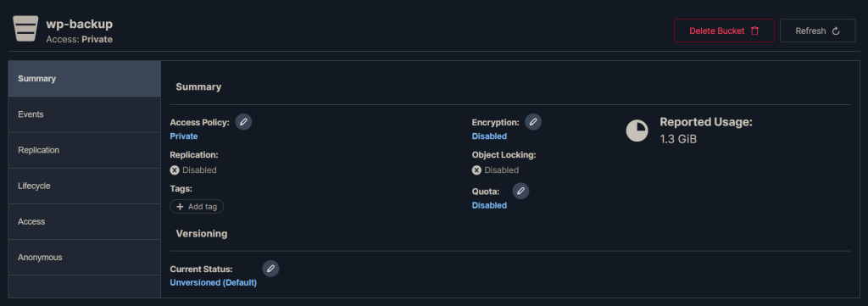Select the Anonymous tab

[84, 258]
